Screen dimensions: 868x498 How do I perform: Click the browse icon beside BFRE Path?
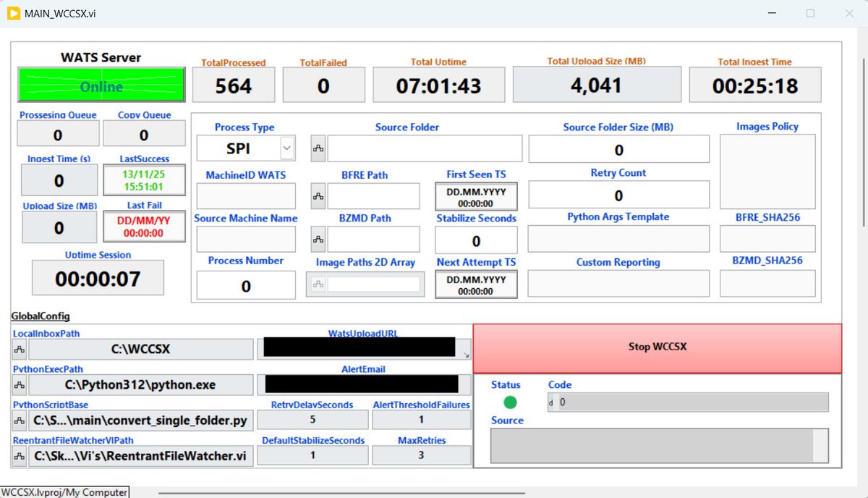320,195
